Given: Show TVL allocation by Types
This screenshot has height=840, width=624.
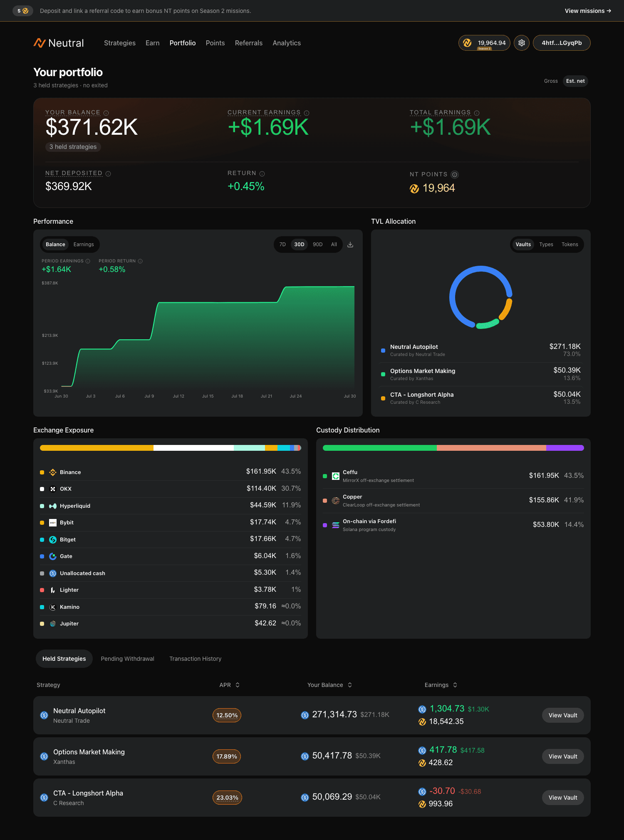Looking at the screenshot, I should 546,245.
